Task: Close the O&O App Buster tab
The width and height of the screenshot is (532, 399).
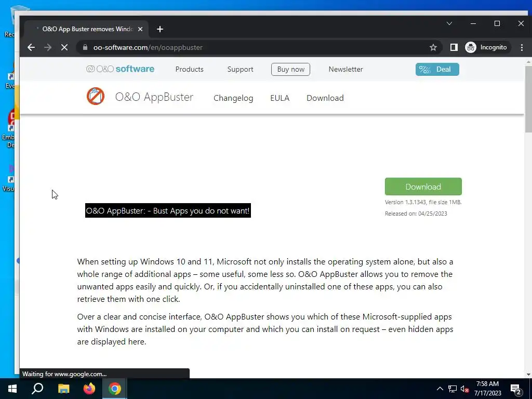Action: tap(140, 29)
